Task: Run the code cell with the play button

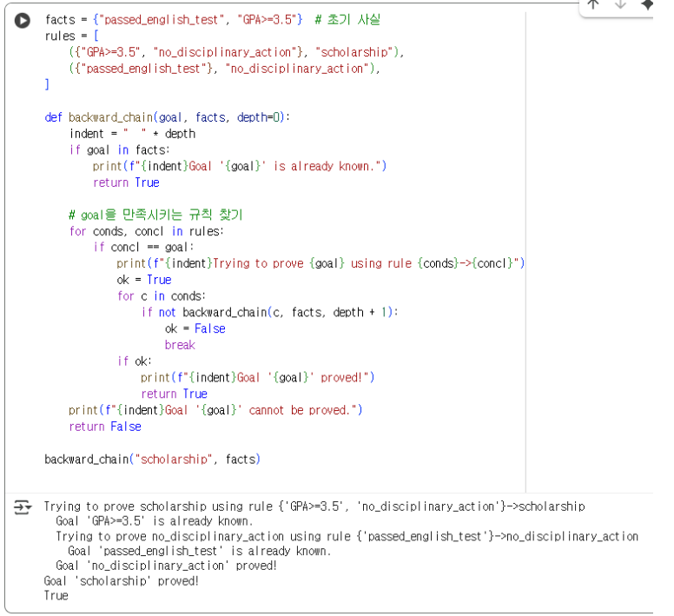Action: tap(23, 21)
